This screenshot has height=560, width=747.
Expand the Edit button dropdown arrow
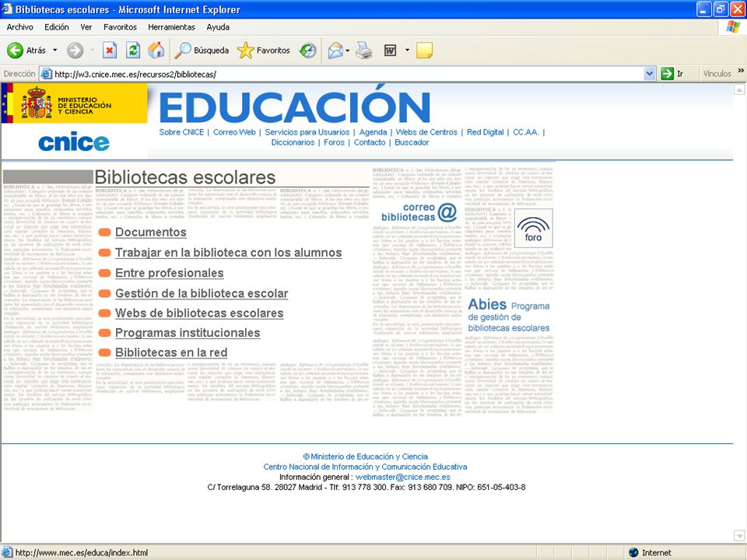click(x=407, y=50)
